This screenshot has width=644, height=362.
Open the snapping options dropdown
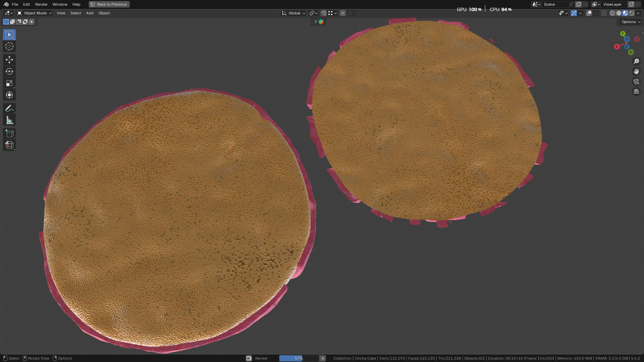[x=332, y=13]
